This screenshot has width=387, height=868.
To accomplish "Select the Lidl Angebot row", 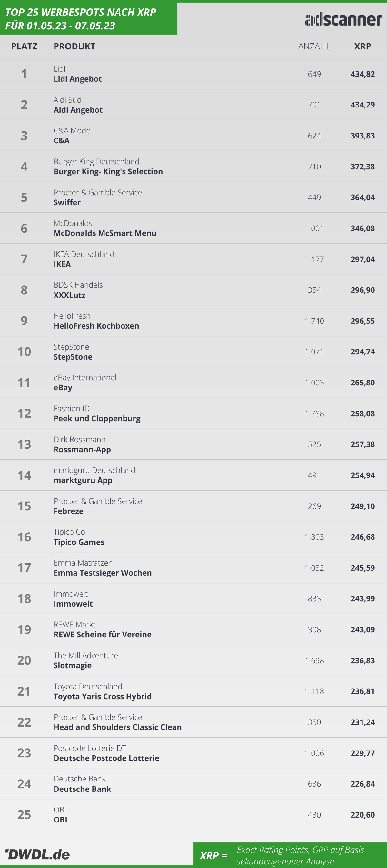I will tap(193, 74).
